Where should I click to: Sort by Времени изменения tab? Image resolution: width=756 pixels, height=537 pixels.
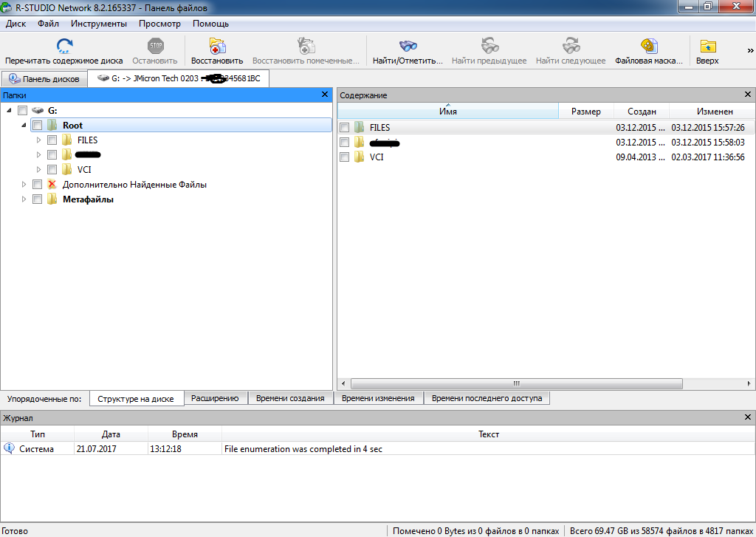coord(378,398)
